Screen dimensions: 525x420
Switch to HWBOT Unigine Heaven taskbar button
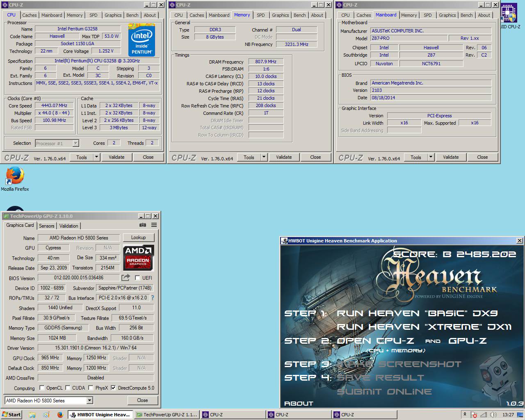coord(101,415)
